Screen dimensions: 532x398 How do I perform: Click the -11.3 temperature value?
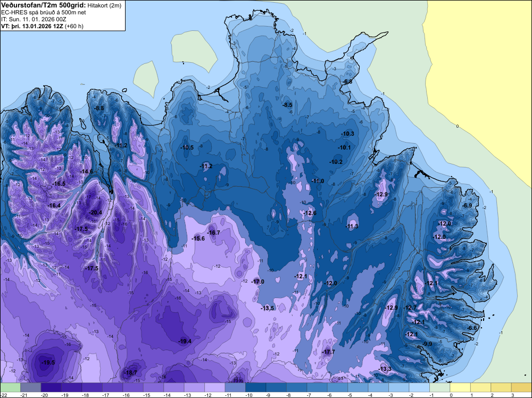pos(352,226)
